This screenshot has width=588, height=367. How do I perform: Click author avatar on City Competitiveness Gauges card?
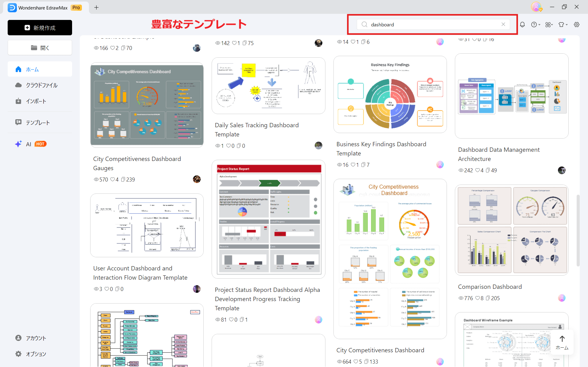pyautogui.click(x=197, y=179)
